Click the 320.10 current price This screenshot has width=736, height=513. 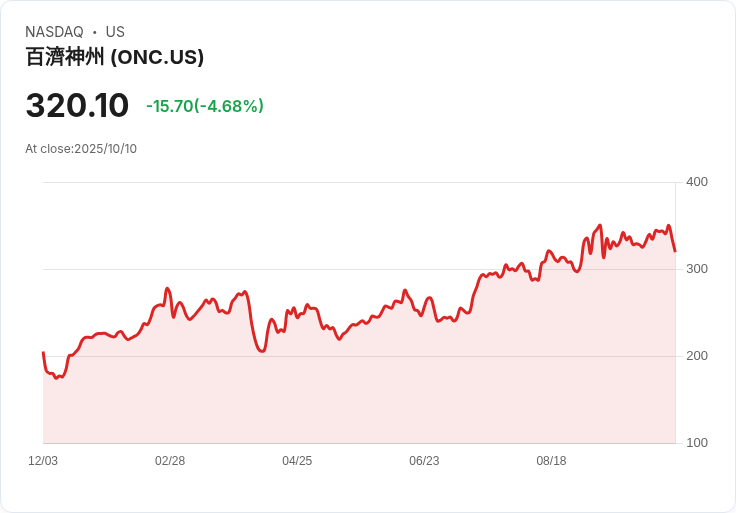point(77,106)
